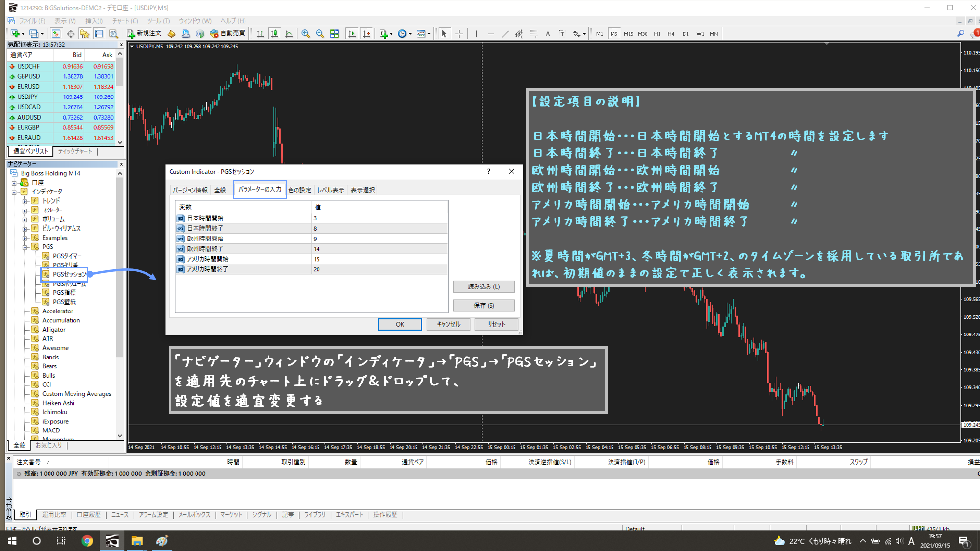The height and width of the screenshot is (551, 980).
Task: Click the zoom in magnifier toolbar icon
Action: pyautogui.click(x=306, y=34)
